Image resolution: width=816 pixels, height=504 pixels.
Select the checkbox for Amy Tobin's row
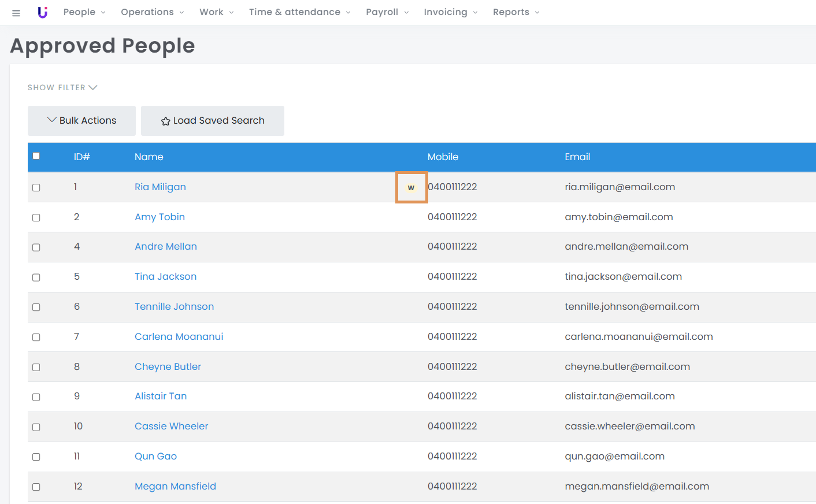[x=36, y=217]
